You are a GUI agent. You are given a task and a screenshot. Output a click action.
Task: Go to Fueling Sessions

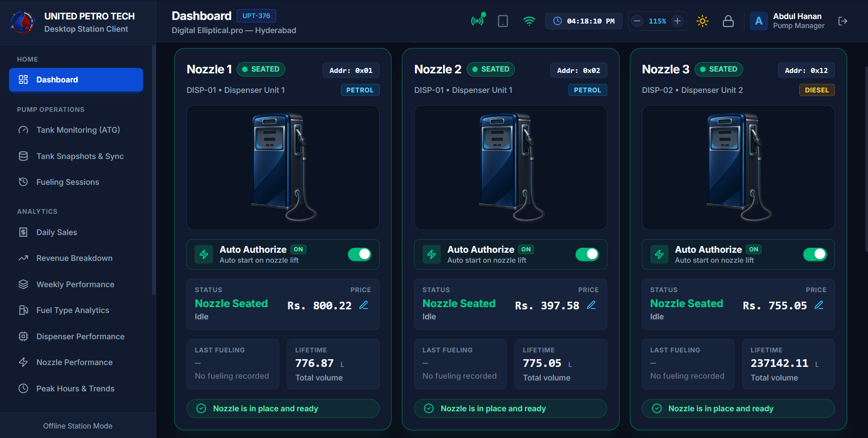[76, 182]
